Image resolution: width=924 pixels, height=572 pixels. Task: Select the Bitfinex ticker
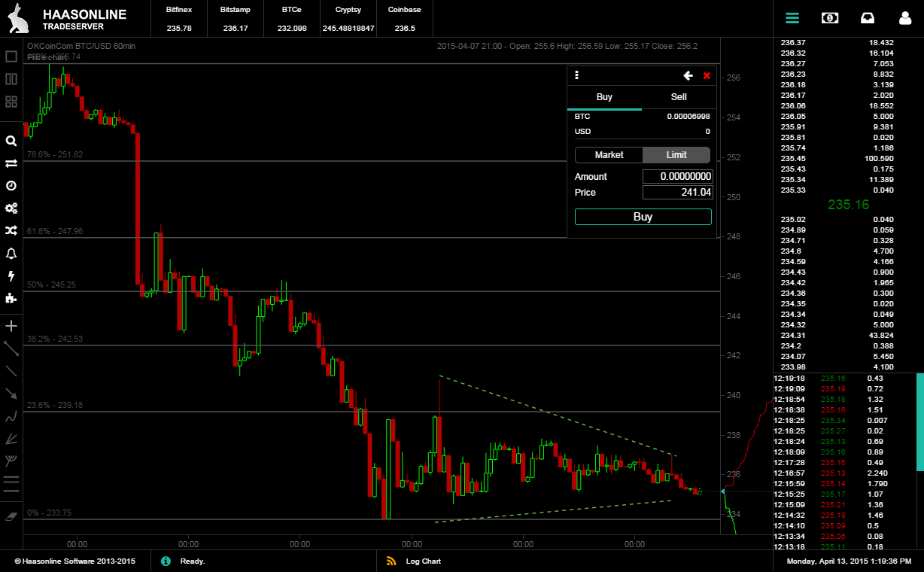coord(179,18)
